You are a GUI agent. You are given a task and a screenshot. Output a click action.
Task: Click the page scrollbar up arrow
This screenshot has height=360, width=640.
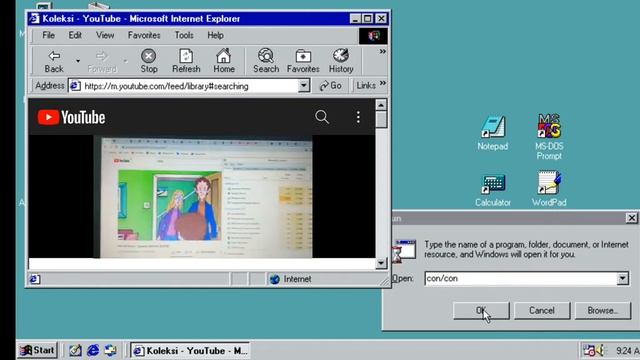click(x=381, y=105)
